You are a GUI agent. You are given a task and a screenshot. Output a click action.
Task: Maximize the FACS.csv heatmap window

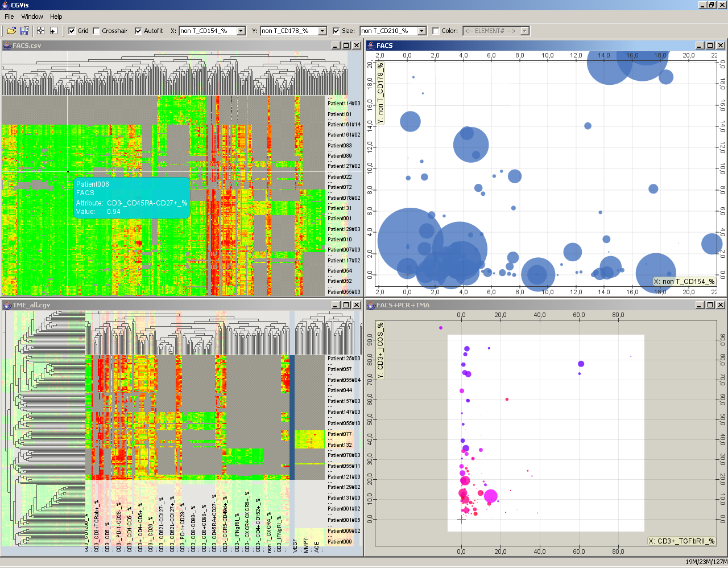(346, 46)
